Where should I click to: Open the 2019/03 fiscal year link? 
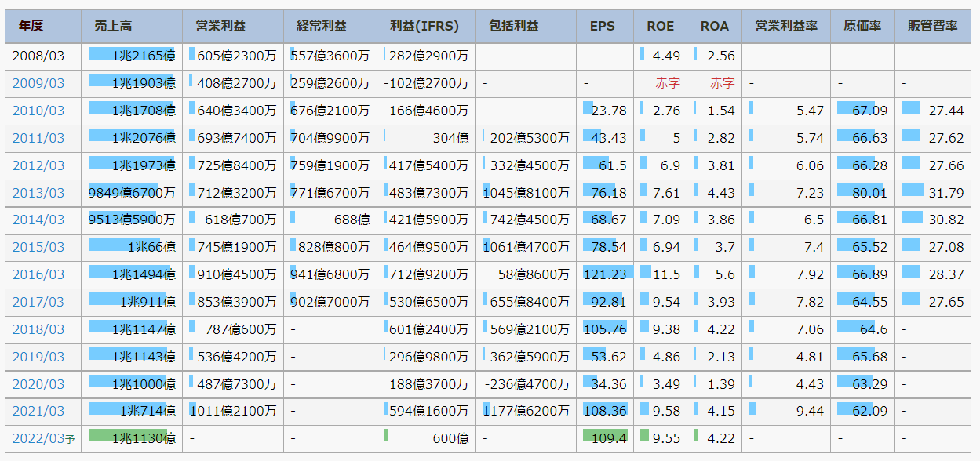[x=38, y=357]
